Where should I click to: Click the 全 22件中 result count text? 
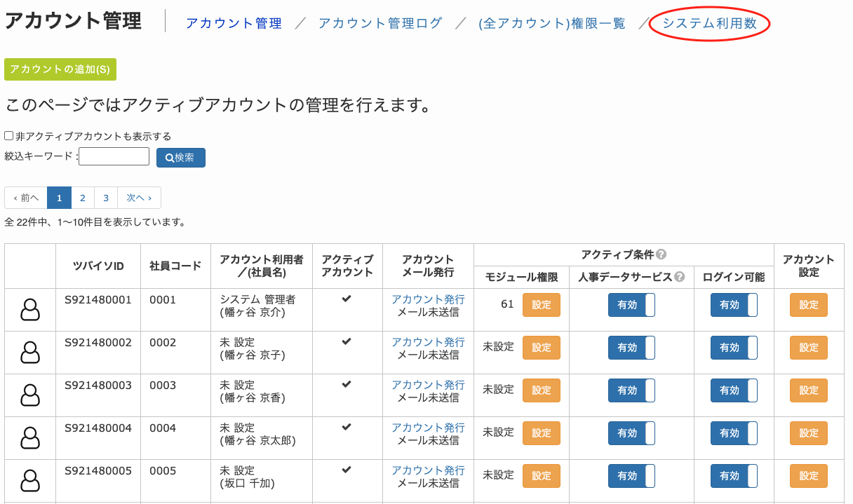95,222
